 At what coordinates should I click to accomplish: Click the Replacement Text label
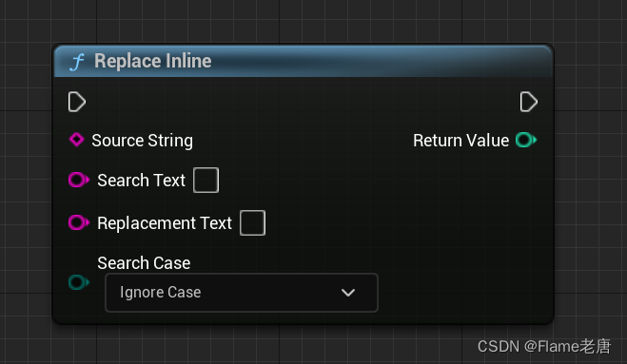coord(165,223)
